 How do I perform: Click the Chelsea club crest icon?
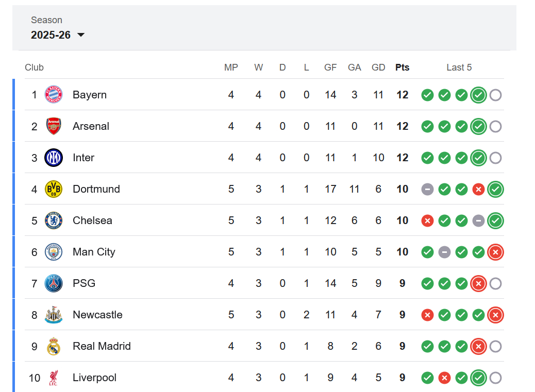[x=54, y=220]
